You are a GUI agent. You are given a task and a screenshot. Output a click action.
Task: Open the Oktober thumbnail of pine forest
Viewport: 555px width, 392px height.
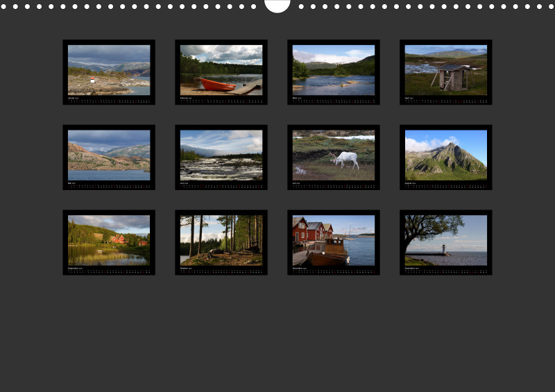(x=221, y=243)
